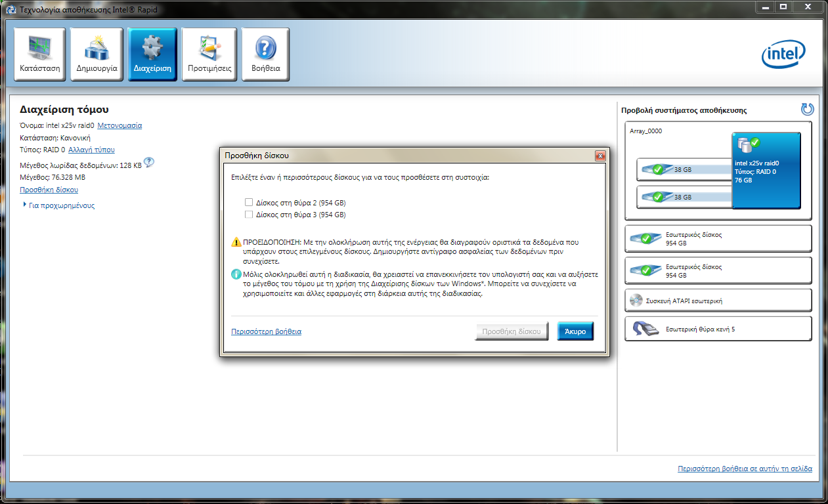Open the Προτιμήσεις preferences tab
The image size is (828, 504).
click(x=209, y=54)
